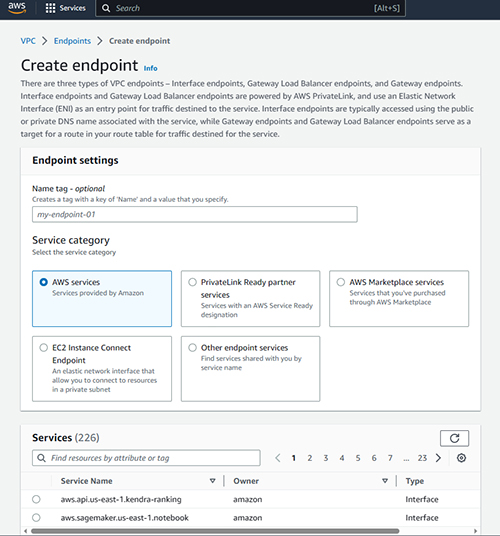This screenshot has width=500, height=536.
Task: Go to services page 3
Action: coord(326,458)
